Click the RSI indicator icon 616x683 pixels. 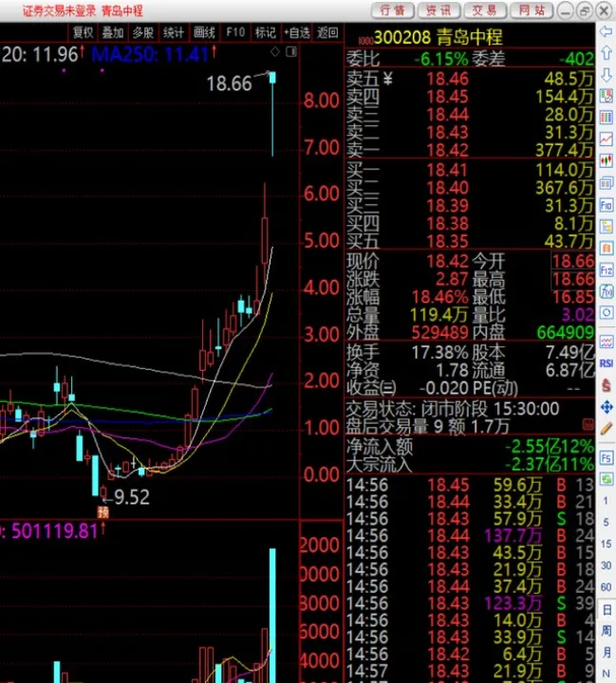[x=606, y=362]
